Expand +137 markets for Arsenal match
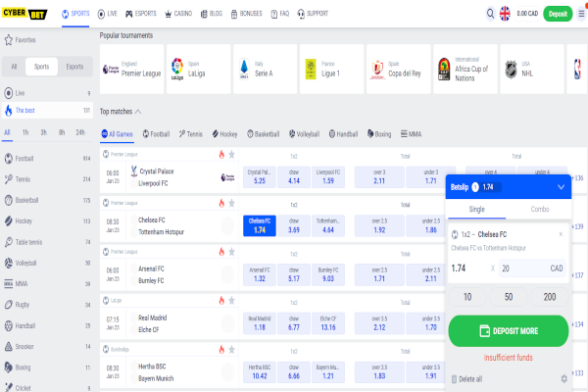 [578, 275]
